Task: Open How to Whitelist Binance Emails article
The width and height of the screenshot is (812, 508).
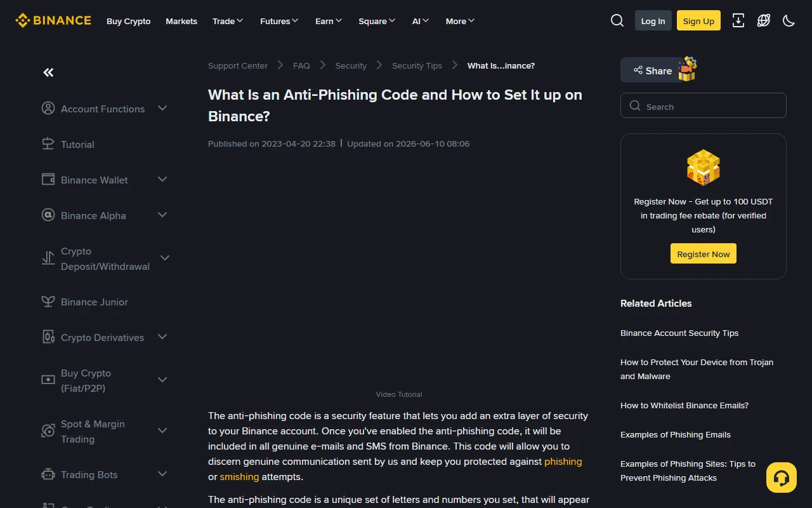Action: click(684, 406)
